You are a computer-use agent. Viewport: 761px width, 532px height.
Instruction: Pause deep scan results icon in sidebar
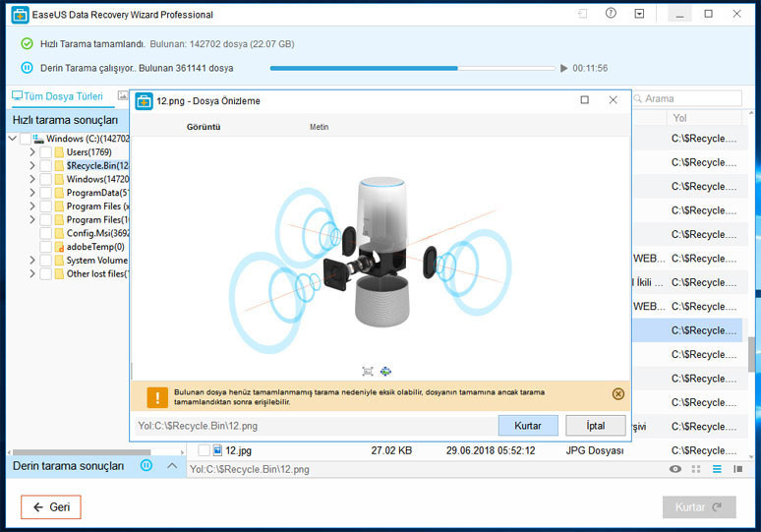[146, 465]
